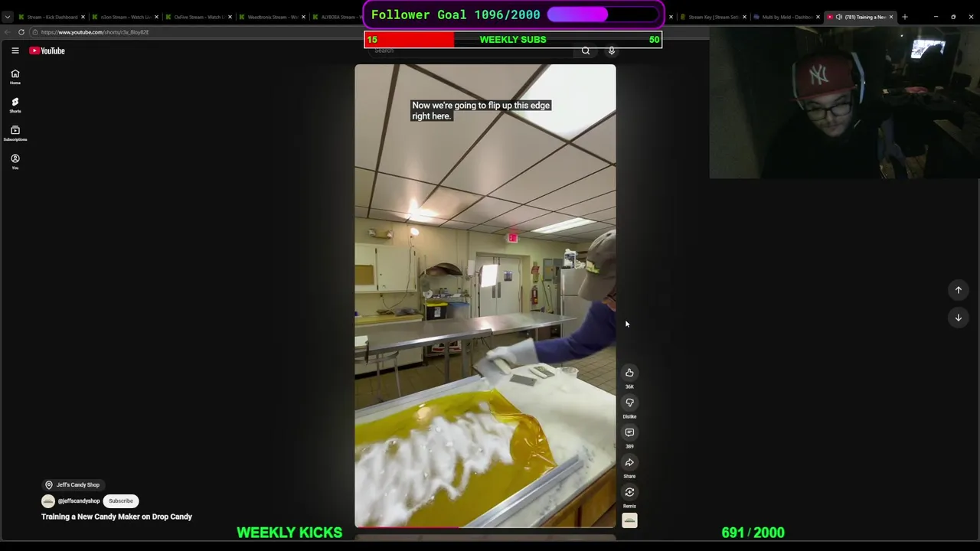Switch to the ALYBOBA Stream tab

pyautogui.click(x=337, y=17)
